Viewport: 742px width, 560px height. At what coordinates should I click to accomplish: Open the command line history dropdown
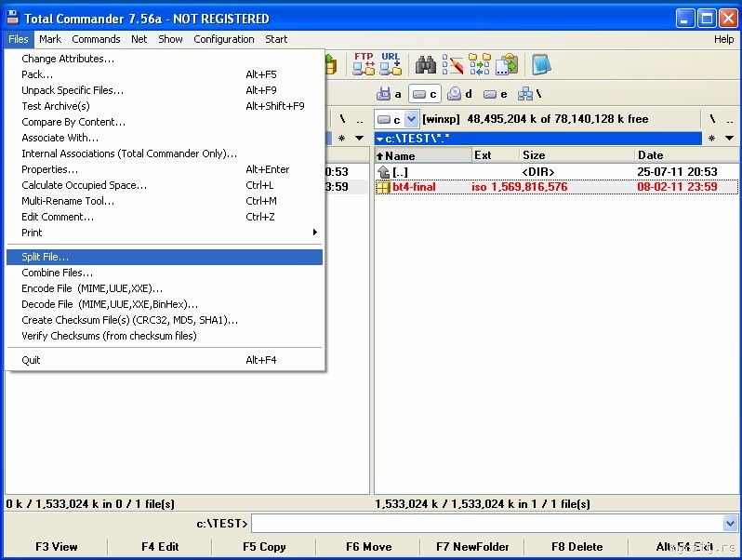[x=730, y=524]
